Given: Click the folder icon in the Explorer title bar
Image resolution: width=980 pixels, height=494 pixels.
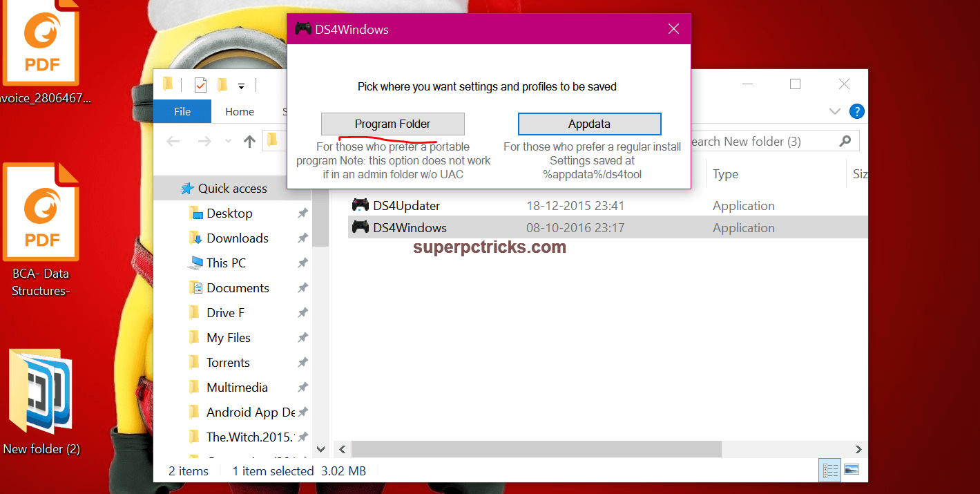Looking at the screenshot, I should tap(168, 84).
